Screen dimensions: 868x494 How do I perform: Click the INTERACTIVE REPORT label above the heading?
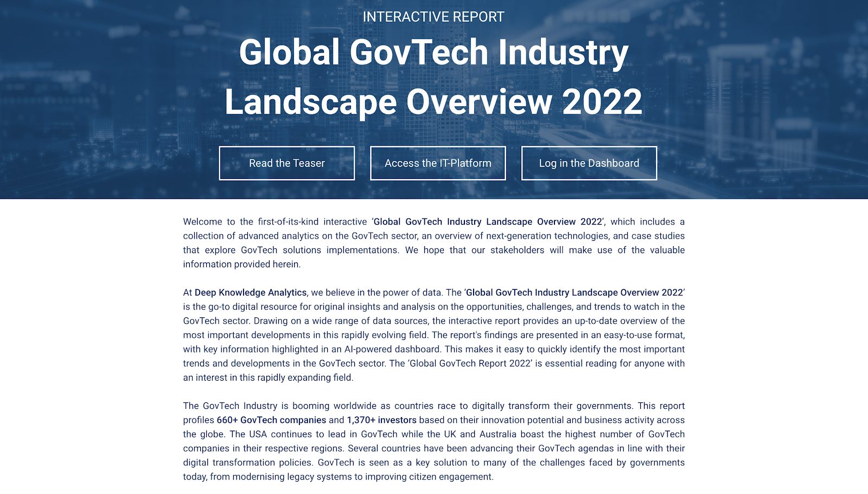[433, 17]
